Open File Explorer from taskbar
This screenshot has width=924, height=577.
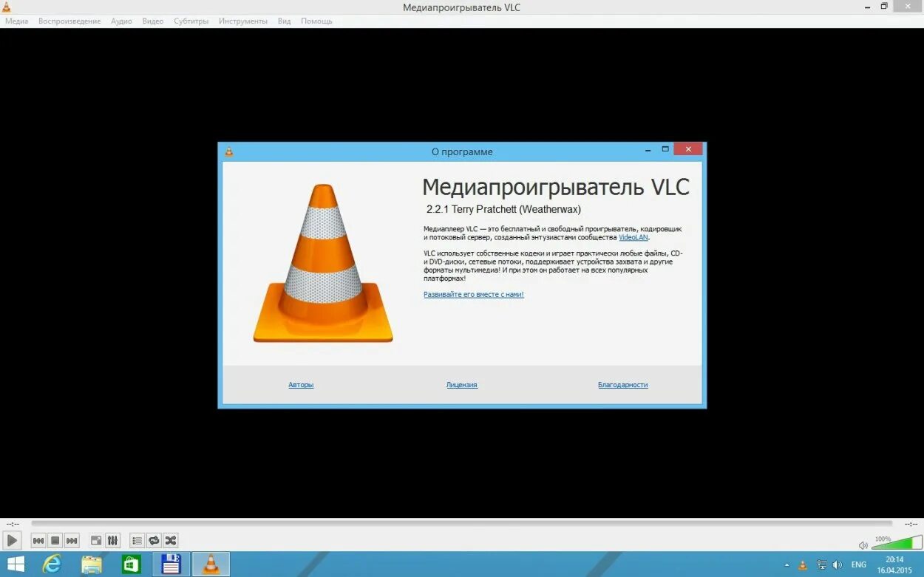[92, 564]
